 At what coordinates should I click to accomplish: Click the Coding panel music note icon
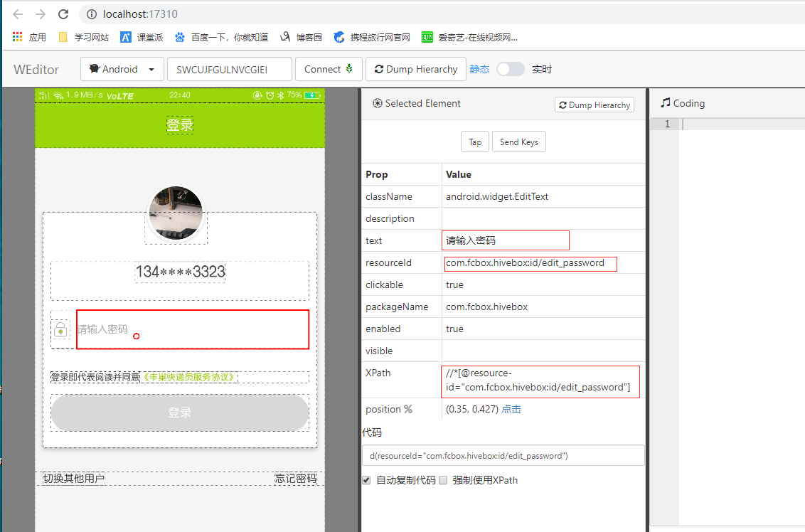pyautogui.click(x=666, y=102)
